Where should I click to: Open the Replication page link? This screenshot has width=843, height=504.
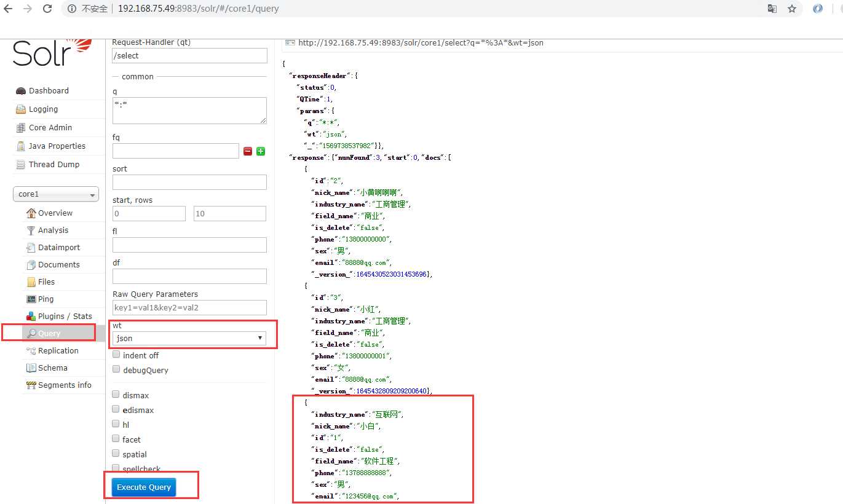58,351
